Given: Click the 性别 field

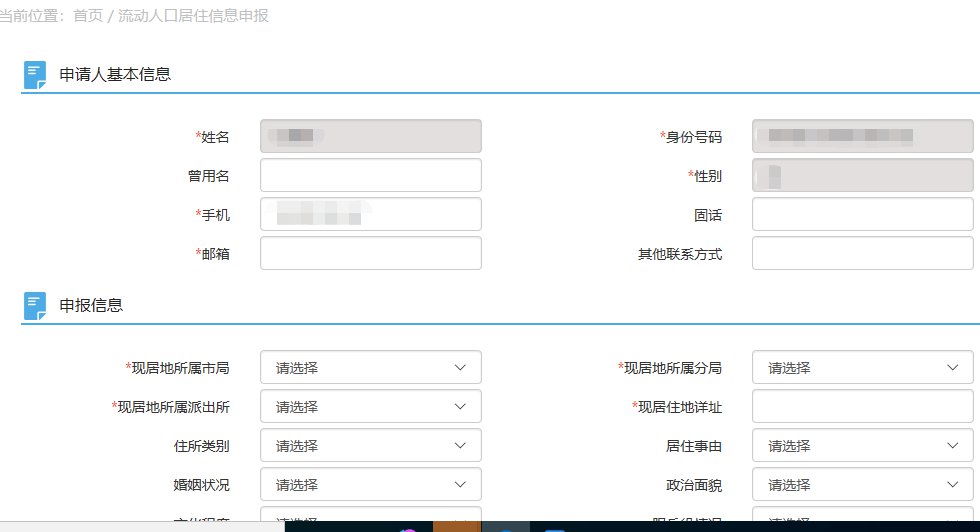Looking at the screenshot, I should 862,176.
